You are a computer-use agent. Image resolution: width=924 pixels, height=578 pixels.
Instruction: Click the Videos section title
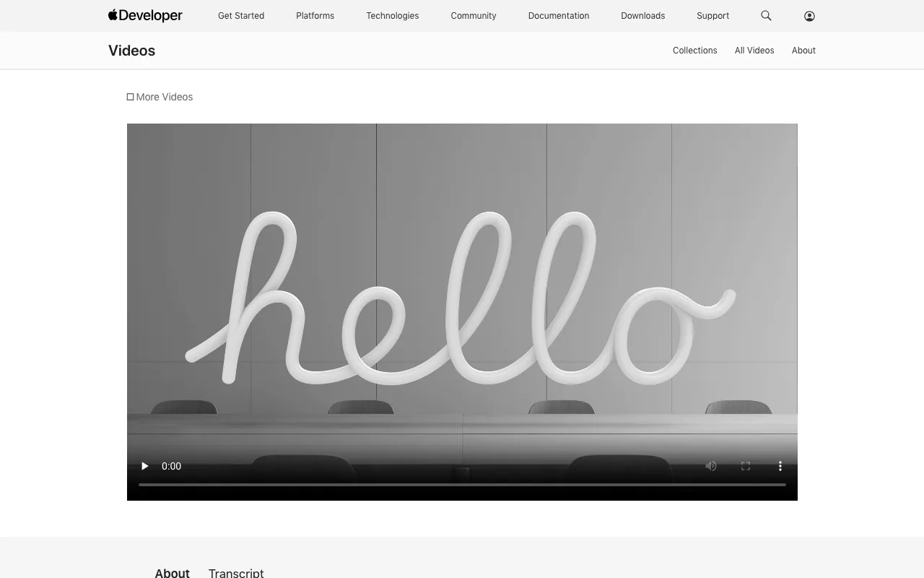coord(132,51)
